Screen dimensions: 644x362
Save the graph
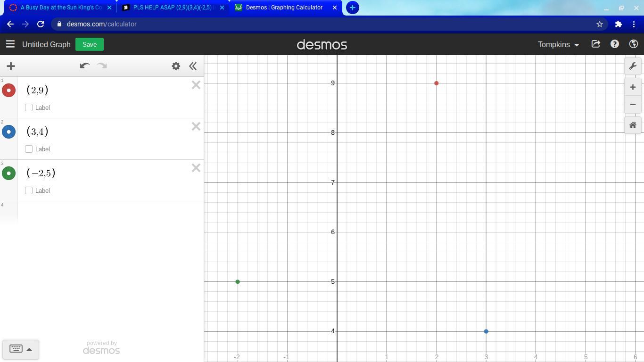coord(90,44)
